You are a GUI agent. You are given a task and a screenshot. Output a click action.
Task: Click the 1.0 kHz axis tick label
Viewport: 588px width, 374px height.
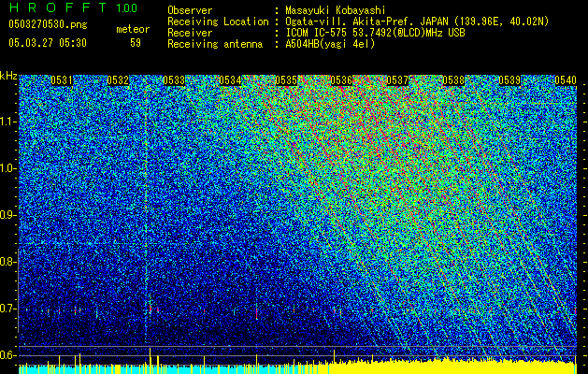pyautogui.click(x=7, y=168)
